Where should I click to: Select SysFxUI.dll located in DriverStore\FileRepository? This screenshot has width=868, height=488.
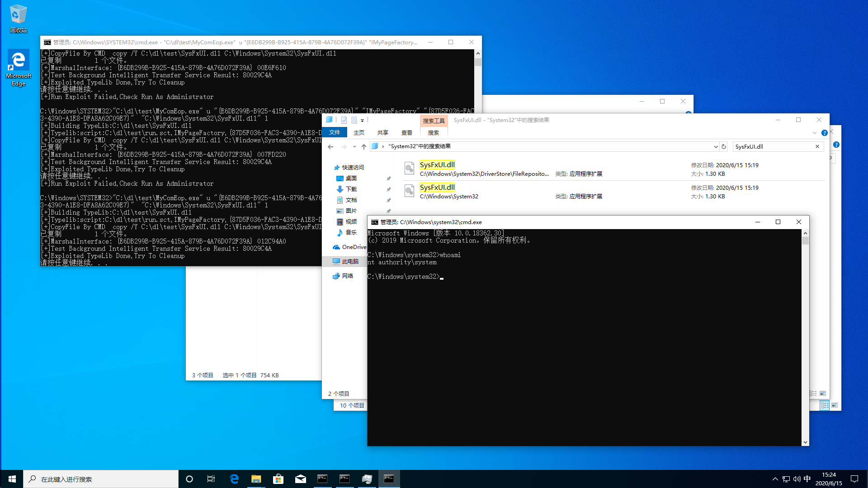tap(613, 169)
